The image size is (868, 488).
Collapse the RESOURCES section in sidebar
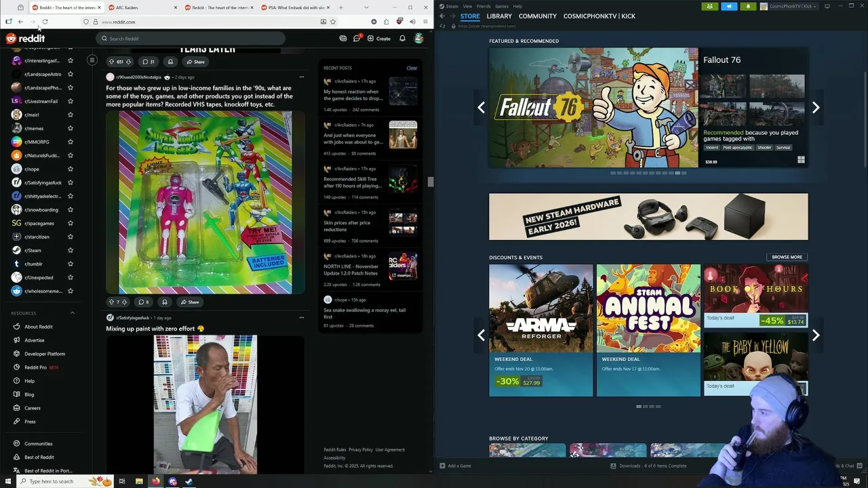tap(73, 313)
